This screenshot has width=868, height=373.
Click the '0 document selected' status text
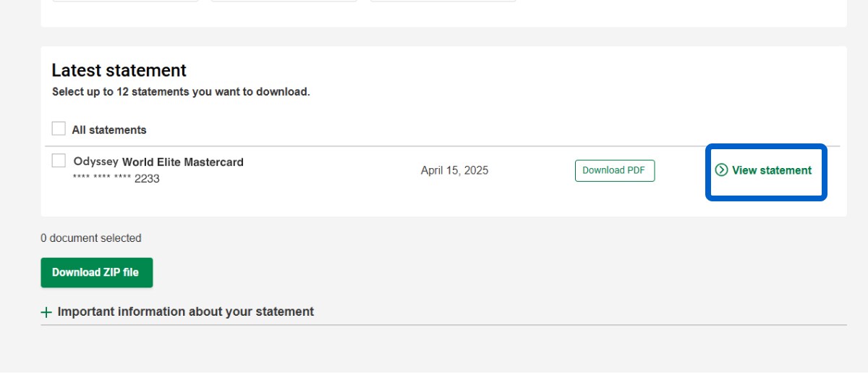point(90,238)
